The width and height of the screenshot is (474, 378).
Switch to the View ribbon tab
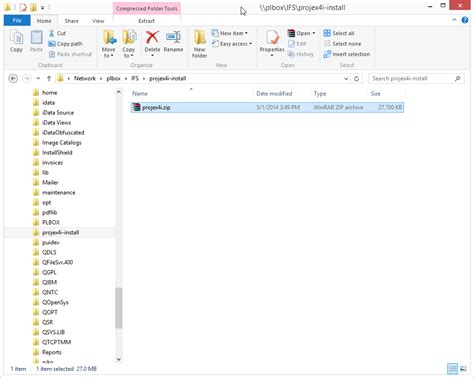click(98, 21)
